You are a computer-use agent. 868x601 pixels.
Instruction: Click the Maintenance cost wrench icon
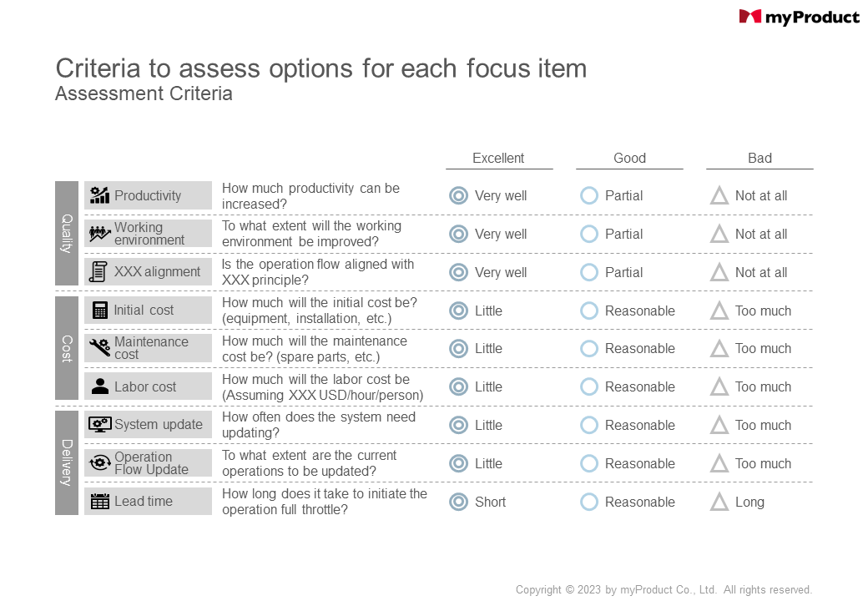coord(99,347)
